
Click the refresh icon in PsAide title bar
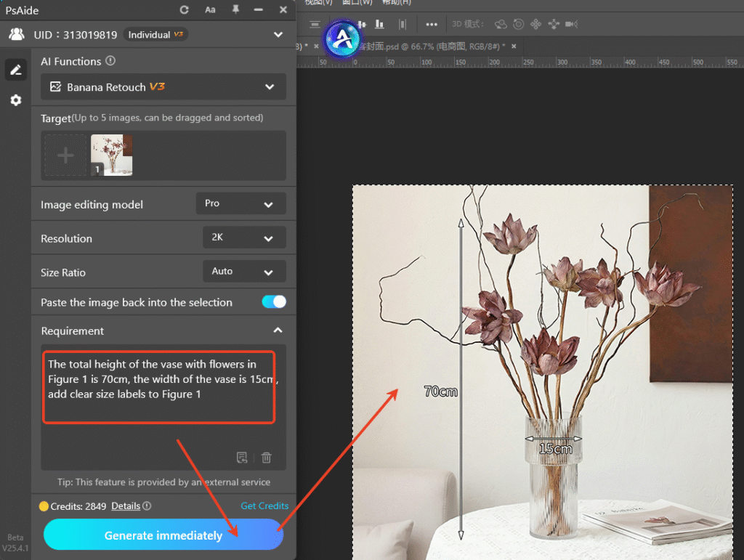(184, 9)
